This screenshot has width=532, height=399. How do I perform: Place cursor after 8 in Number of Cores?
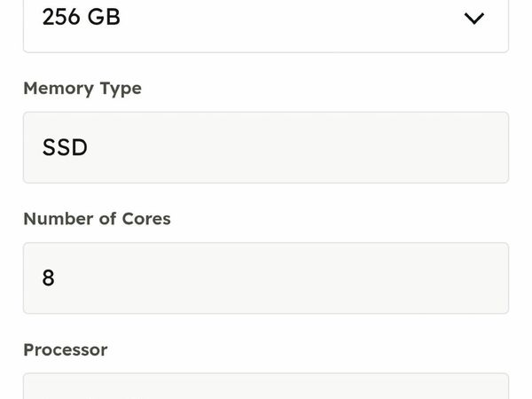click(58, 278)
